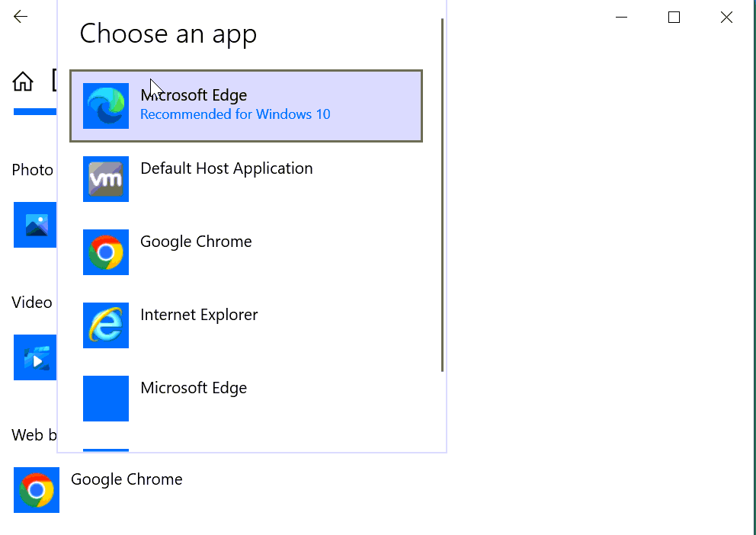Click the Internet Explorer icon

(x=106, y=325)
